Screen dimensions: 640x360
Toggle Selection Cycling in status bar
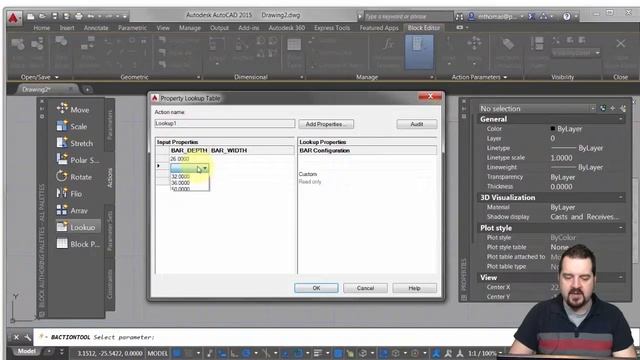pyautogui.click(x=350, y=353)
